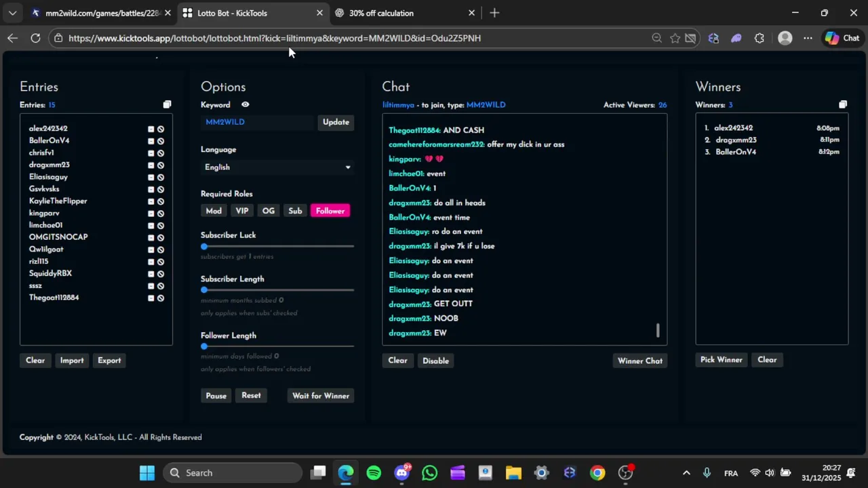Remove dragxmm23 using its square icon
This screenshot has width=868, height=488.
click(x=151, y=165)
